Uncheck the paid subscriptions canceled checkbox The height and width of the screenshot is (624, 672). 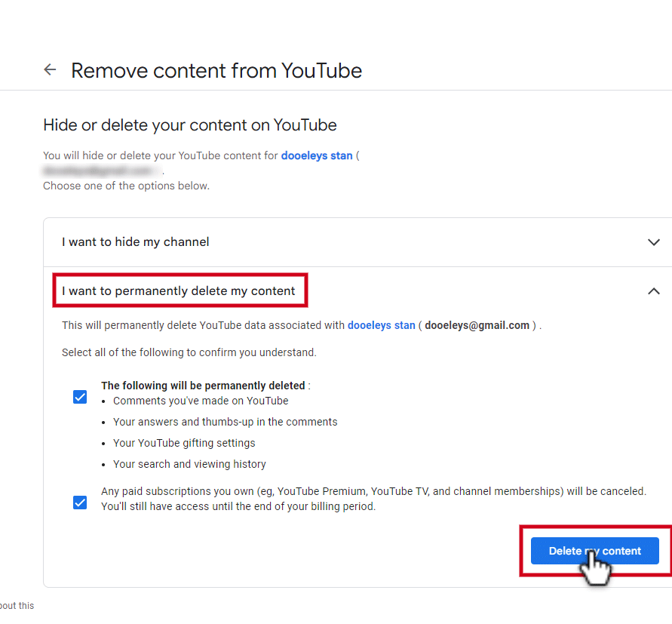80,503
